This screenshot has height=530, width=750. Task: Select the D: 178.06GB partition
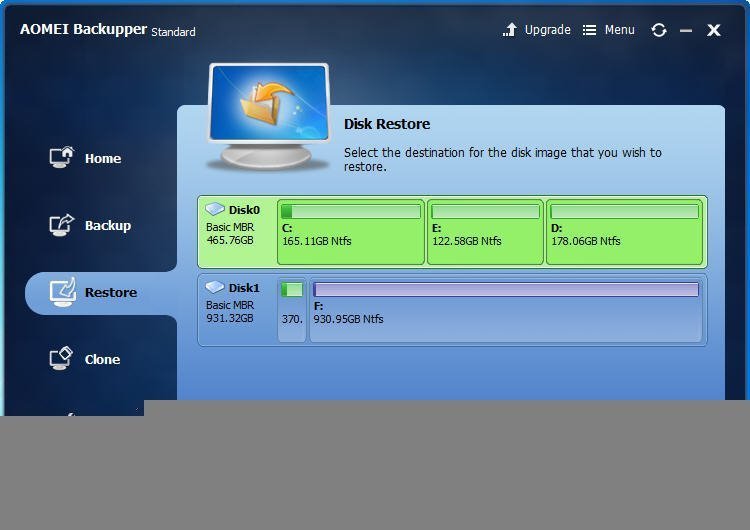[624, 232]
